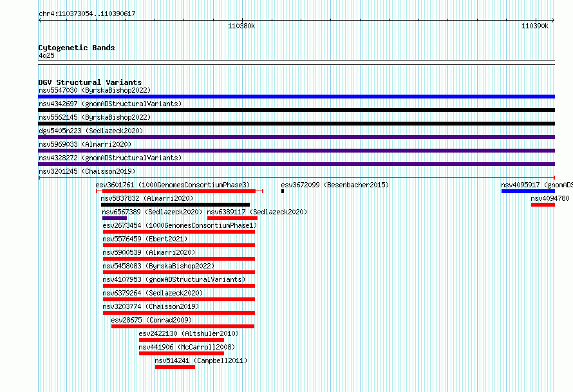The height and width of the screenshot is (392, 573).
Task: Click the black nsv5837832 variant bar
Action: [175, 205]
